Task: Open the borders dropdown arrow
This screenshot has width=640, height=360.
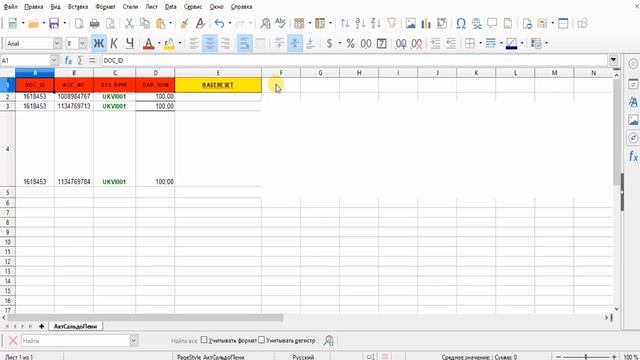Action: 480,43
